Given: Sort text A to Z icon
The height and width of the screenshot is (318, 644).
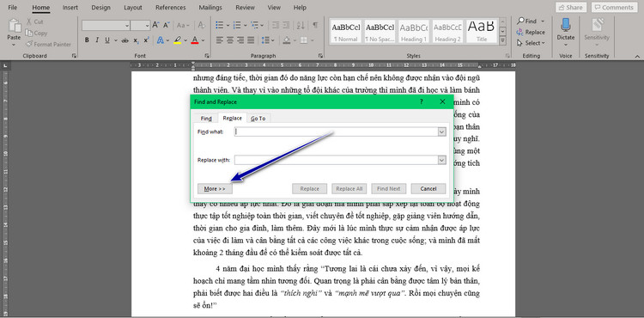Looking at the screenshot, I should pyautogui.click(x=301, y=25).
